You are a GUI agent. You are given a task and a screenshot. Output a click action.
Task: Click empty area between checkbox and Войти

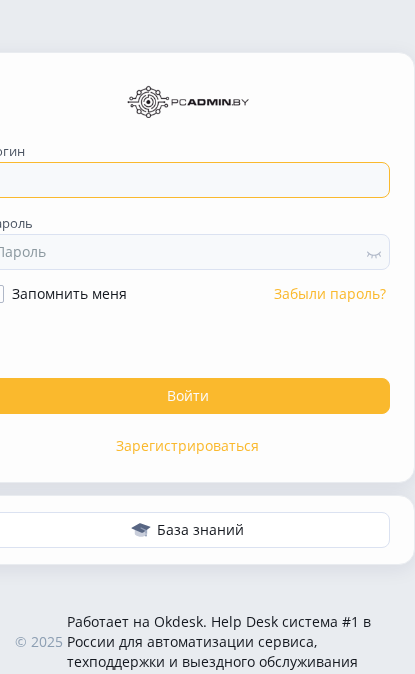click(x=194, y=342)
